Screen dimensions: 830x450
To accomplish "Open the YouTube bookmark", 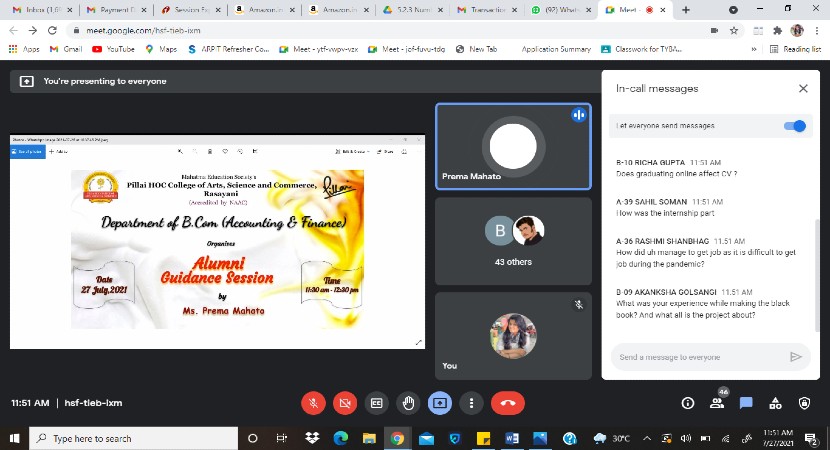I will [x=113, y=48].
